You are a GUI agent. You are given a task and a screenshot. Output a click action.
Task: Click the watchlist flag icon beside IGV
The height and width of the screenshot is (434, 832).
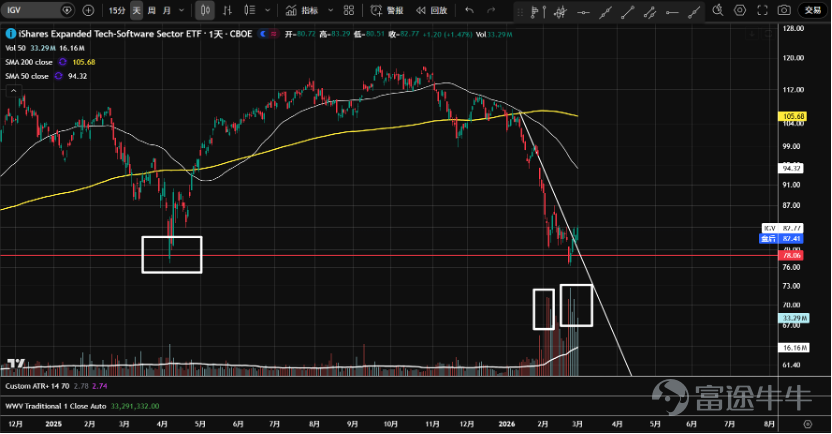(67, 10)
